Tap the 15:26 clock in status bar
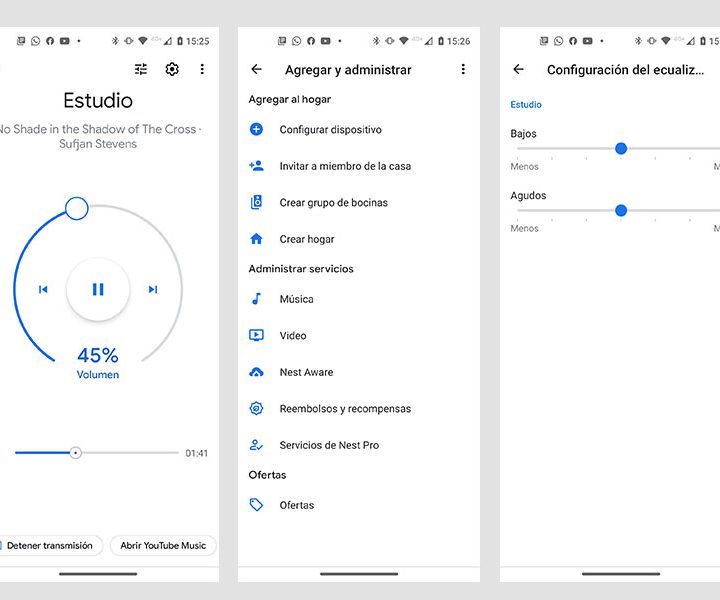Viewport: 720px width, 600px height. 458,41
